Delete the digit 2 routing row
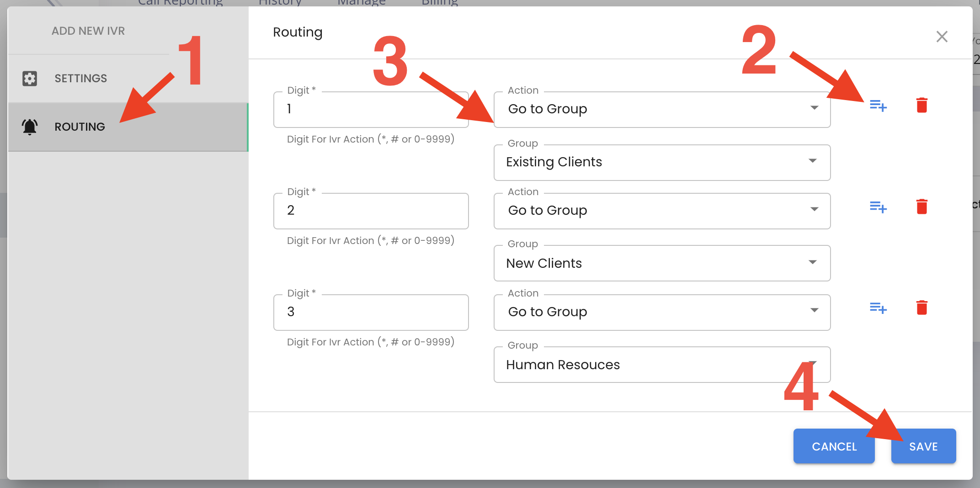Screen dimensions: 980x488 point(922,207)
